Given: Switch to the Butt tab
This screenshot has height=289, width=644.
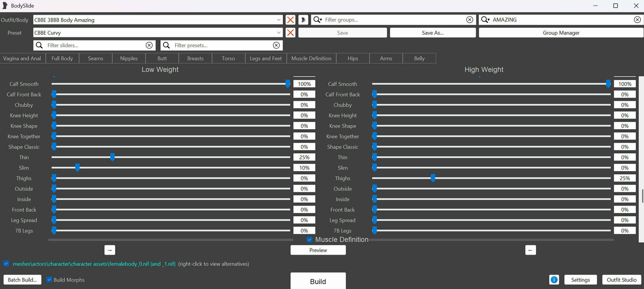Looking at the screenshot, I should 162,58.
